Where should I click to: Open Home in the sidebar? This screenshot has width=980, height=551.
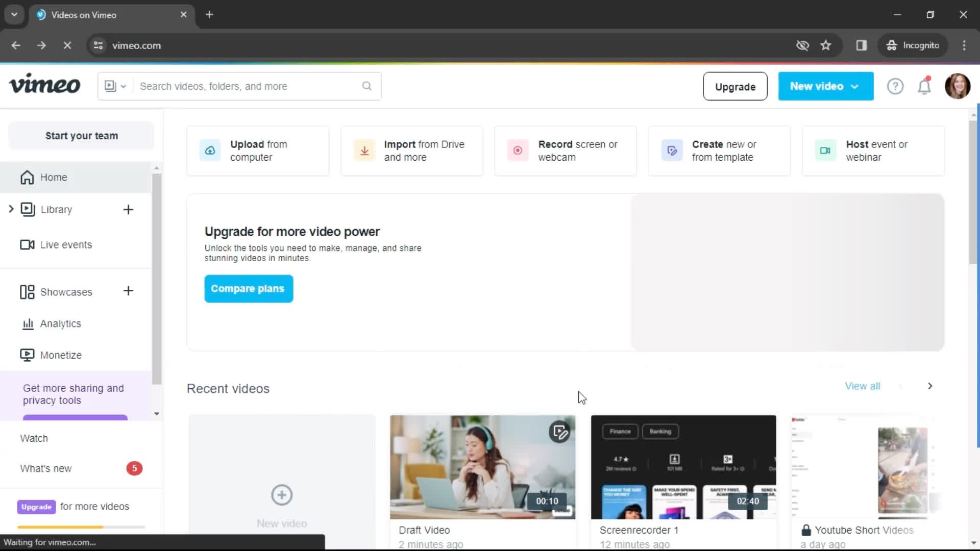coord(76,178)
